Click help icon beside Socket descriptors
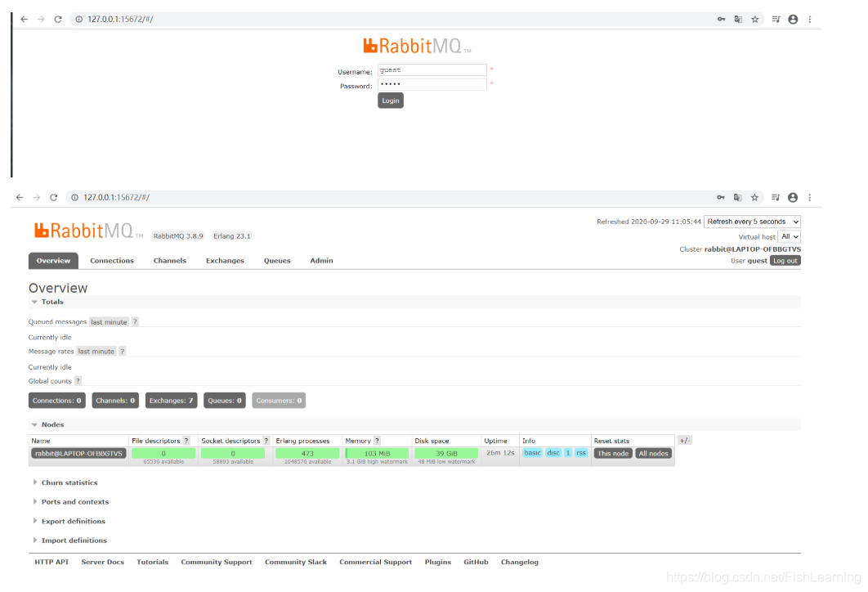868x592 pixels. point(266,441)
